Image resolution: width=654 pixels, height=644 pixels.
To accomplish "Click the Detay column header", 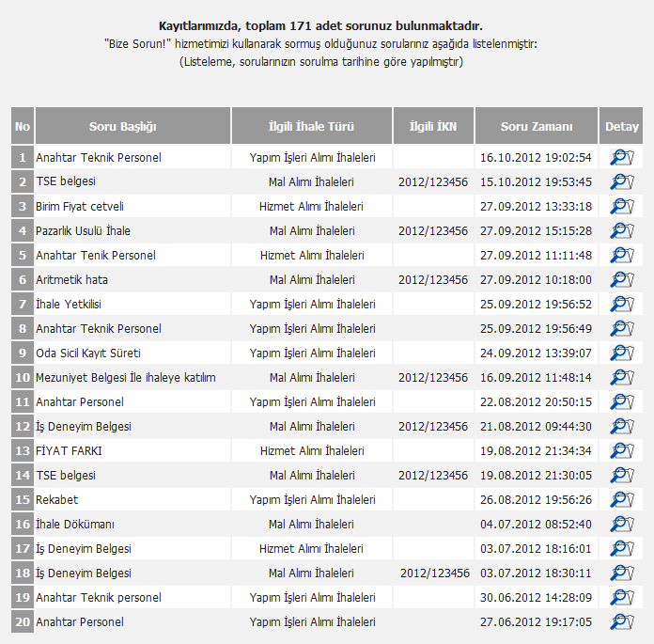I will 621,126.
